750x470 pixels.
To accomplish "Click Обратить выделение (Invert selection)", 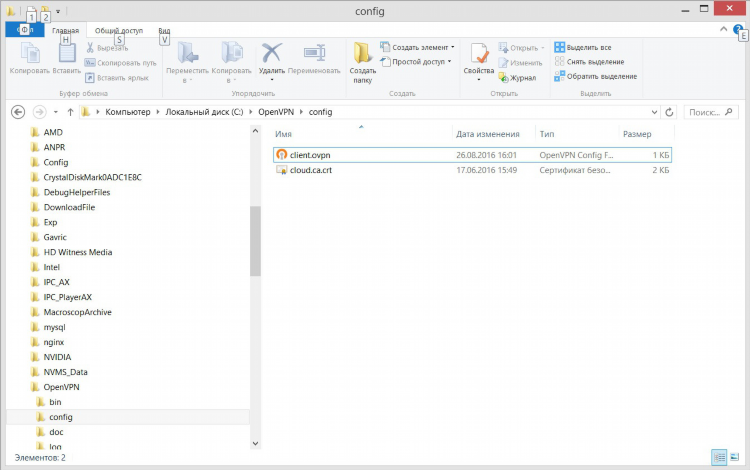I will point(596,76).
